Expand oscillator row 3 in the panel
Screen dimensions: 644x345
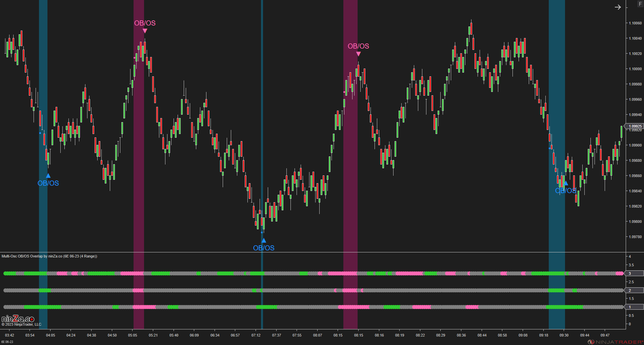630,273
